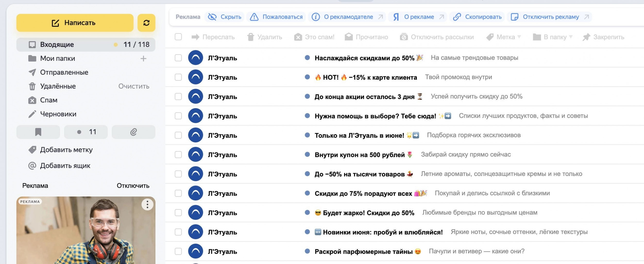644x264 pixels.
Task: Check the До −50% на тысячи товаров email
Action: click(178, 174)
